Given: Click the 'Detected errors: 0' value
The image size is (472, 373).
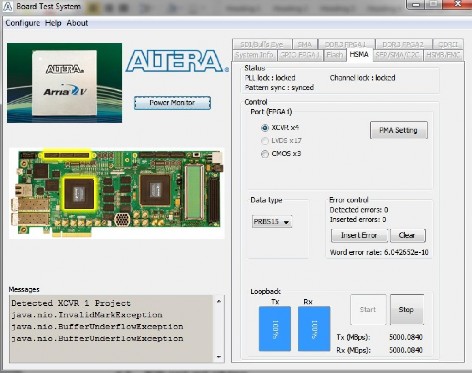Looking at the screenshot, I should click(x=359, y=210).
